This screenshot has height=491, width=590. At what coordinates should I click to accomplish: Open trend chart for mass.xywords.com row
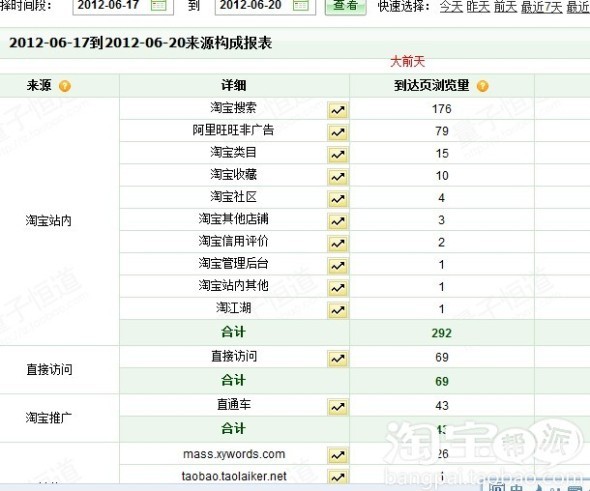coord(338,455)
